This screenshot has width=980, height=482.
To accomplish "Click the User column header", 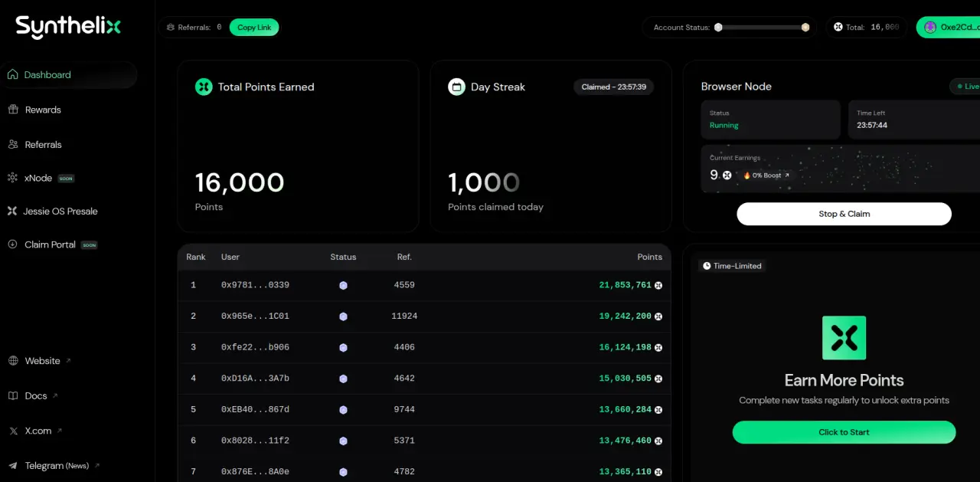I will pos(230,257).
